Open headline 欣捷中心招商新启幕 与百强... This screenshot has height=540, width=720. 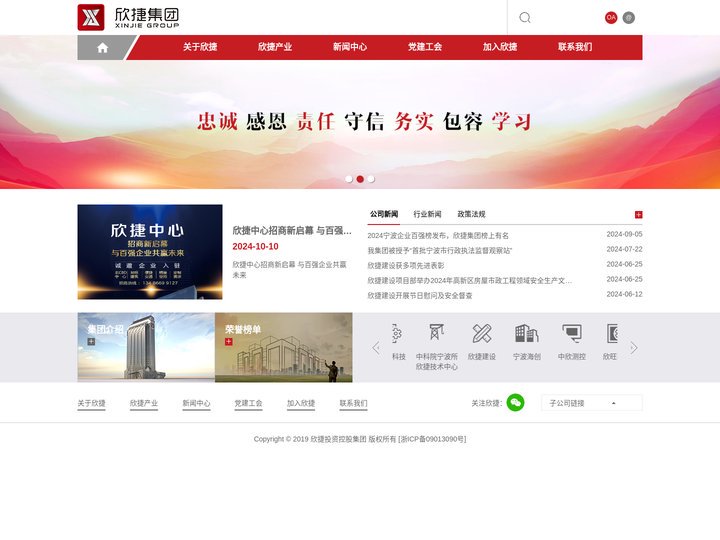pos(292,231)
